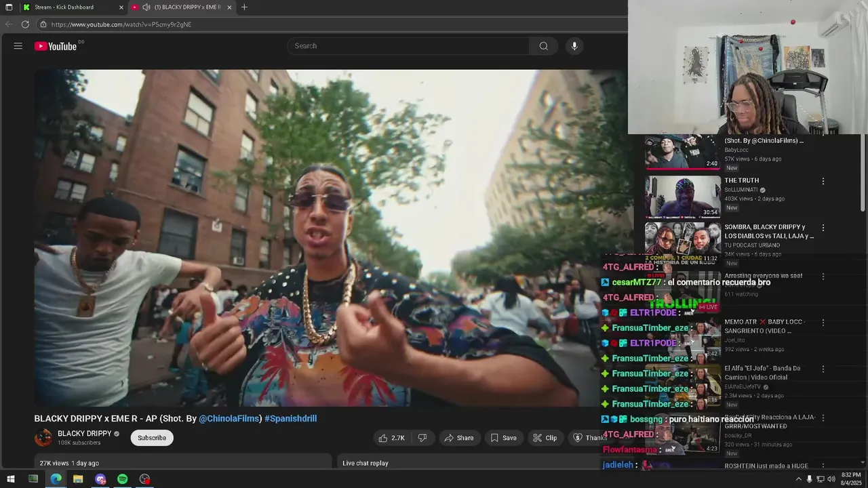Open the OBS taskbar icon
Viewport: 868px width, 488px height.
[x=144, y=479]
